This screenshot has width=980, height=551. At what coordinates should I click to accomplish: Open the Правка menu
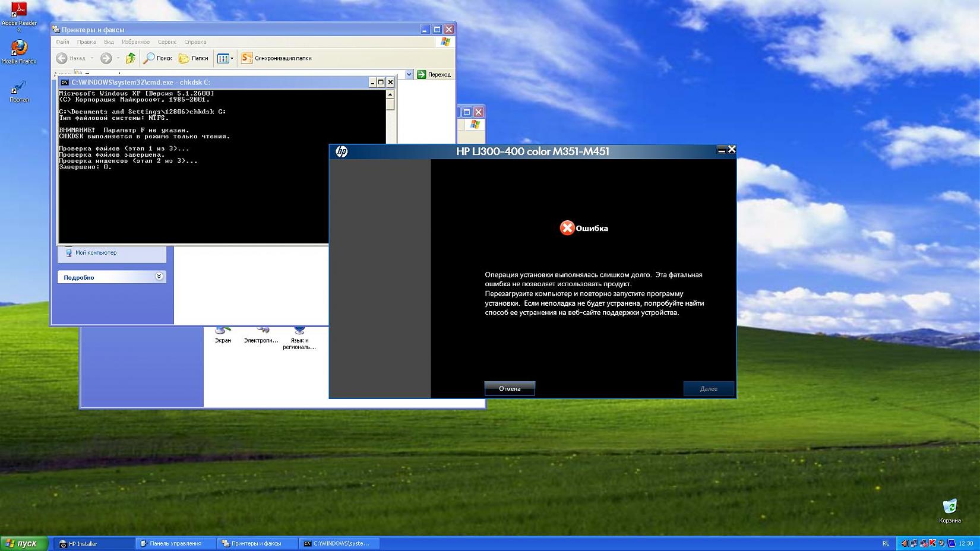coord(86,42)
